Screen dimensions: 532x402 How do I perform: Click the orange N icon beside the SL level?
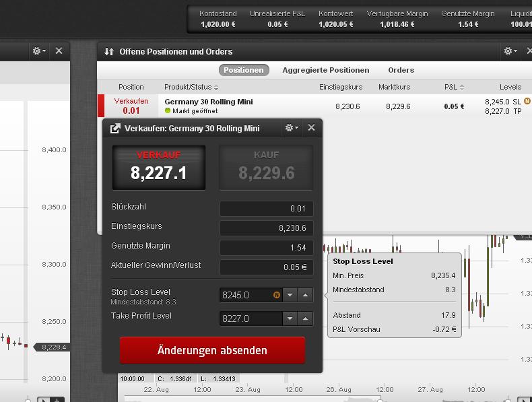(x=527, y=101)
